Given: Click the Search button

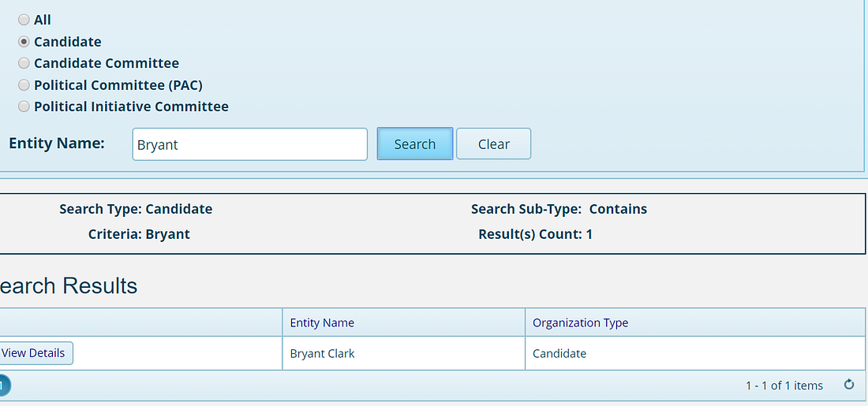Looking at the screenshot, I should 415,143.
